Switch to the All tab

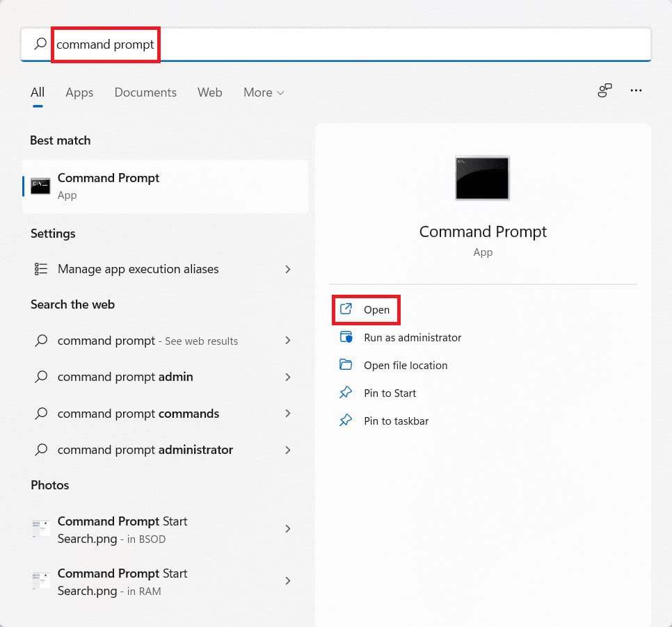pyautogui.click(x=38, y=92)
